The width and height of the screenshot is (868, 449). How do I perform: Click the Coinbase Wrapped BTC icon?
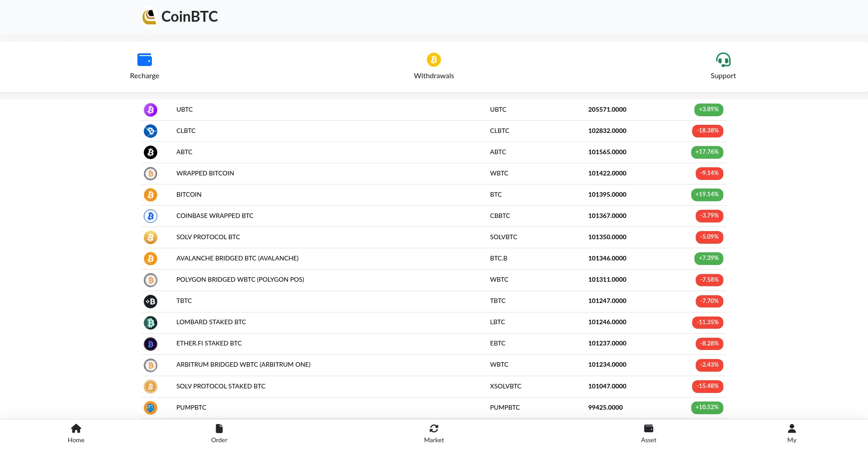click(151, 216)
